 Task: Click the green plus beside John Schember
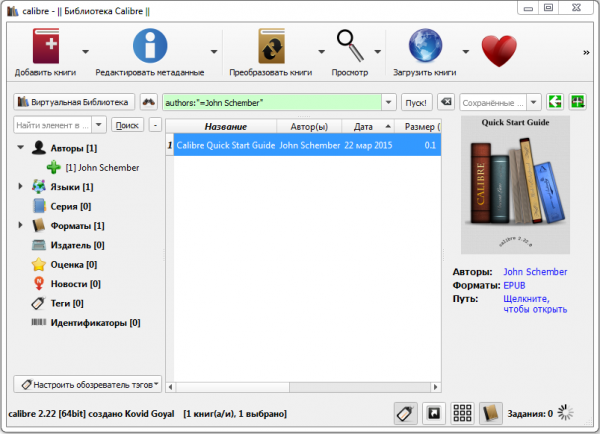coord(54,167)
